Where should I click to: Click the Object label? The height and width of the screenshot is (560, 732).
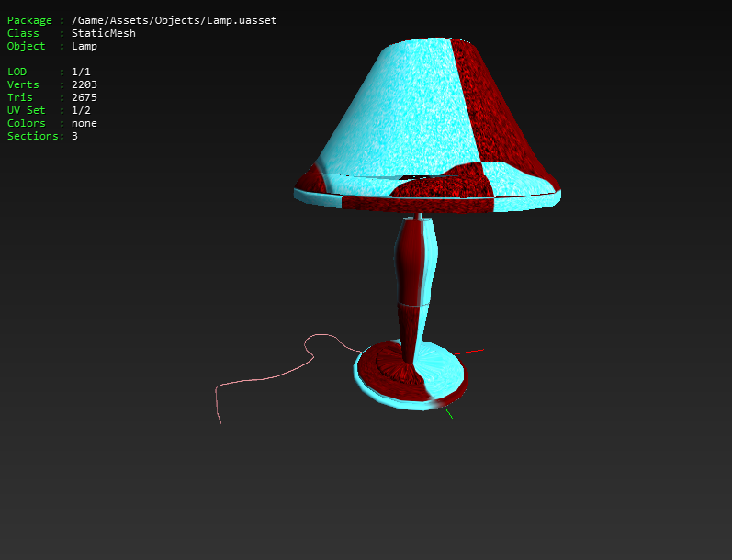(x=26, y=46)
